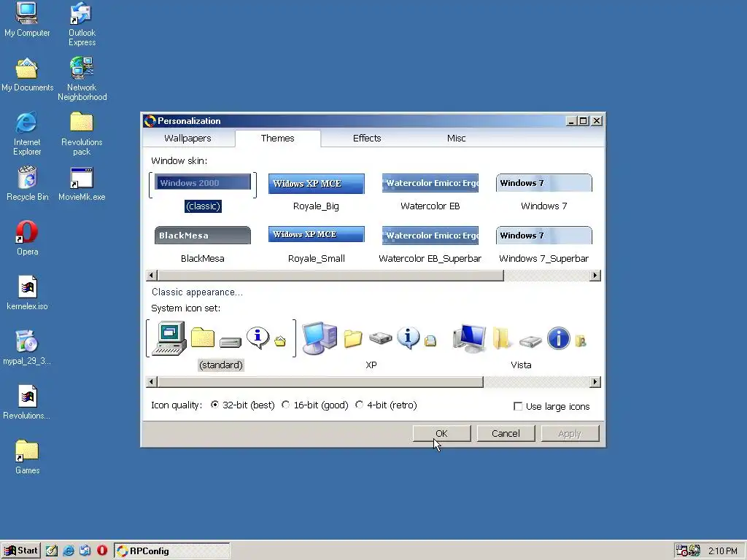
Task: Launch Outlook Express from quick launch
Action: point(85,551)
